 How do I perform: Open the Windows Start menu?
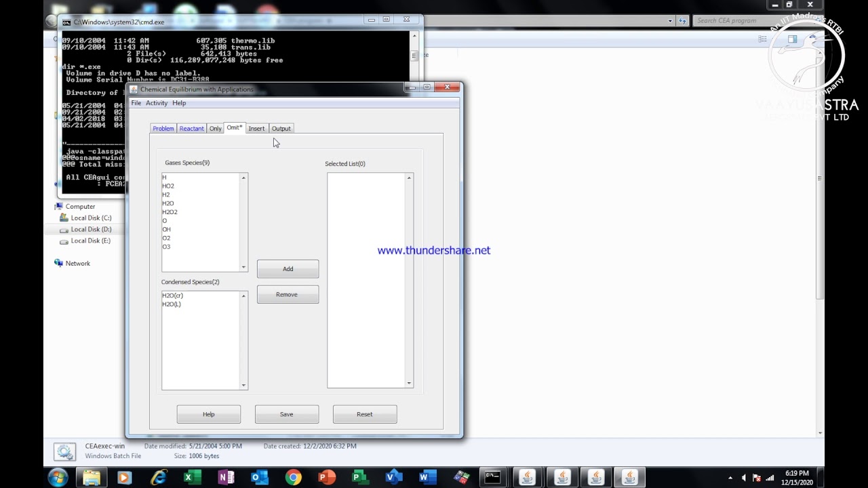click(x=58, y=477)
